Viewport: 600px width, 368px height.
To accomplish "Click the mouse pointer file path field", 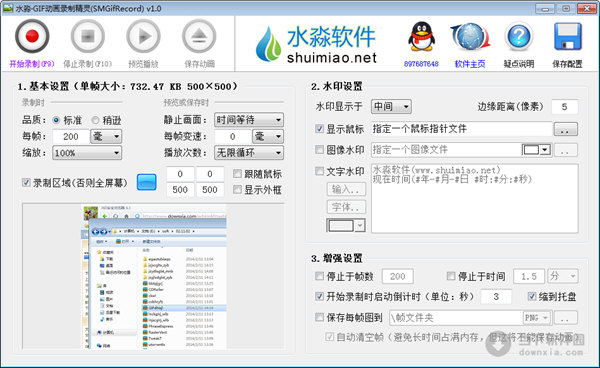I will 461,129.
